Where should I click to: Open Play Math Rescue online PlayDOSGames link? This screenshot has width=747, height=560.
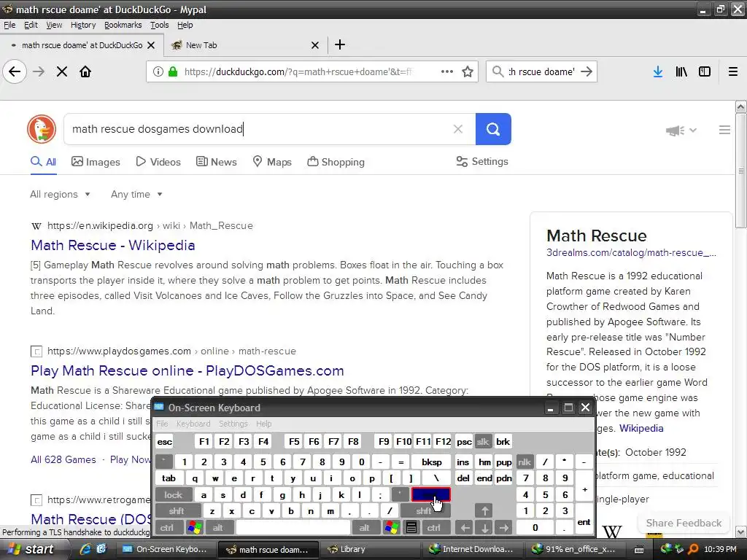point(187,370)
